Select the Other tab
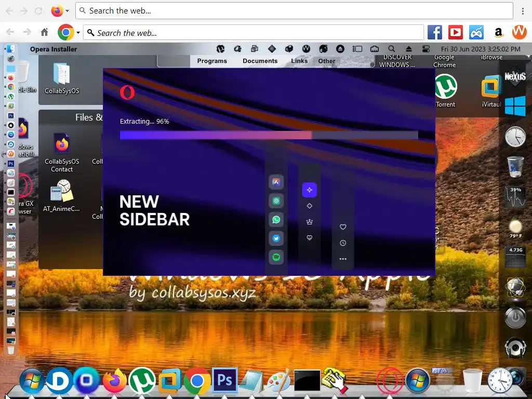 pyautogui.click(x=327, y=61)
